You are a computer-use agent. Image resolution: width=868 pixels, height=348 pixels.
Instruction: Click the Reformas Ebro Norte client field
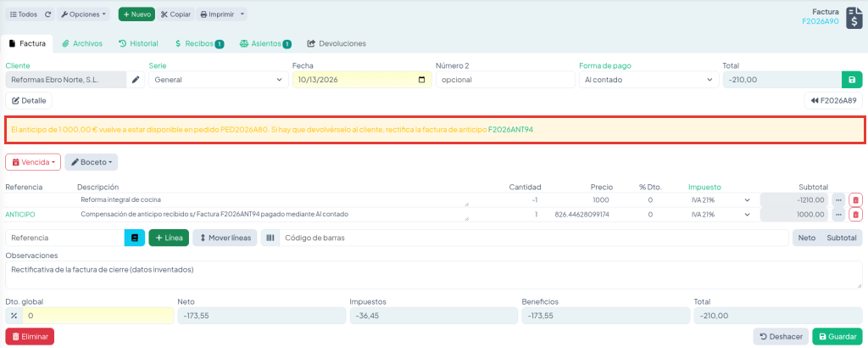pos(66,80)
